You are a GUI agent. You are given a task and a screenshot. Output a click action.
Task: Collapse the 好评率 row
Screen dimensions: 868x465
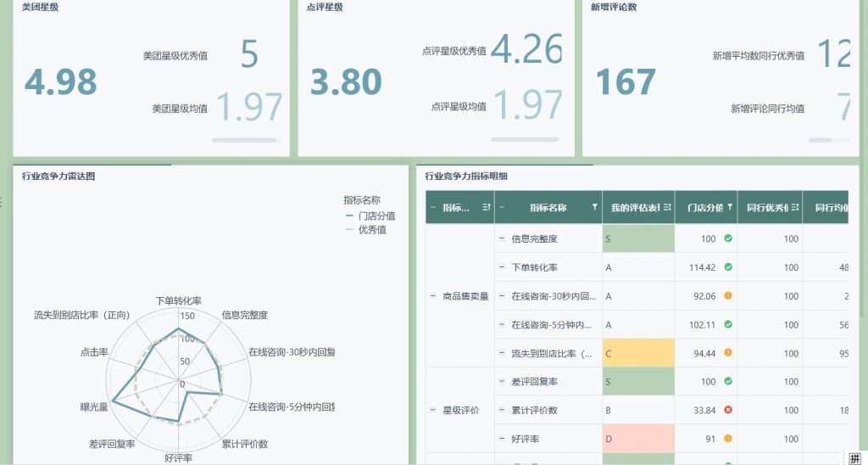click(x=502, y=439)
